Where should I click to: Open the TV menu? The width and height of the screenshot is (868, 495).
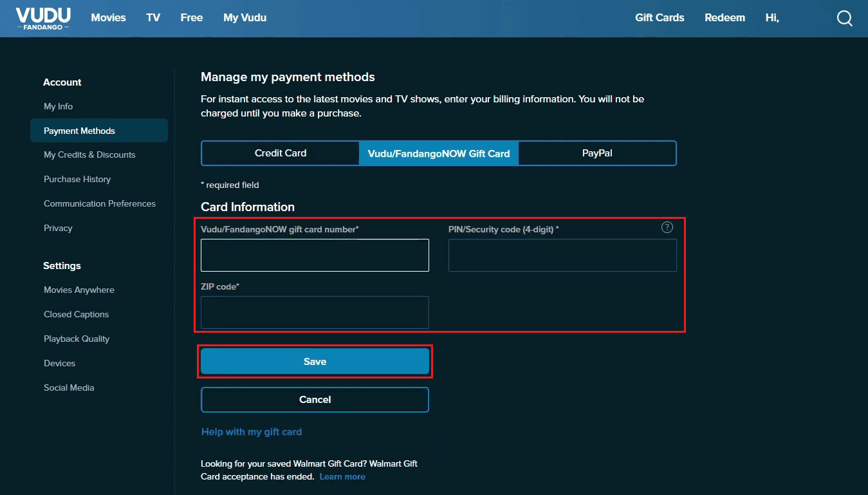coord(153,18)
